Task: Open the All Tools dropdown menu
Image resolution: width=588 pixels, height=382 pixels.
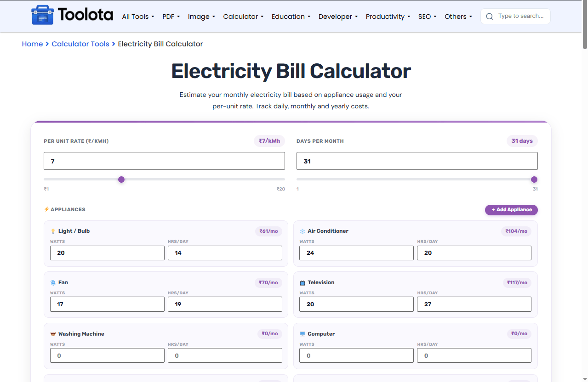Action: pos(138,17)
